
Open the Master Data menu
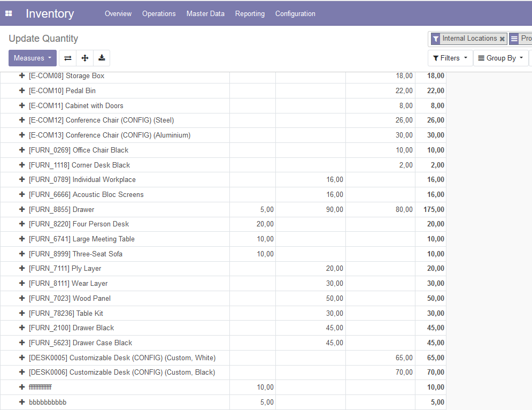205,13
